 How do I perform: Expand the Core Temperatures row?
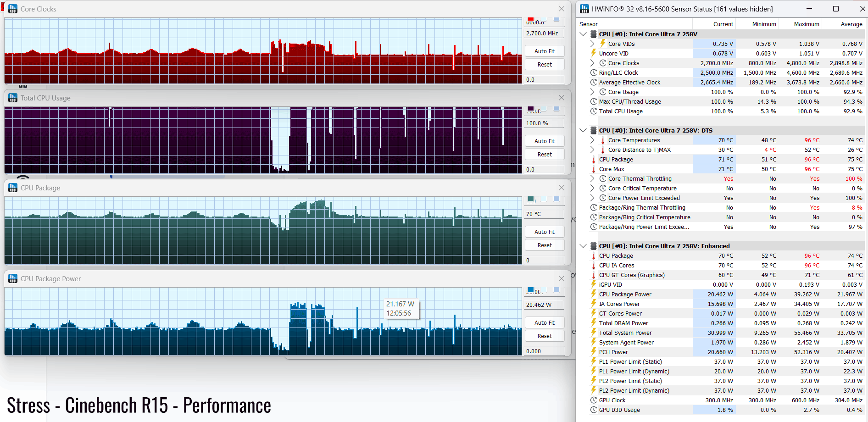coord(592,140)
